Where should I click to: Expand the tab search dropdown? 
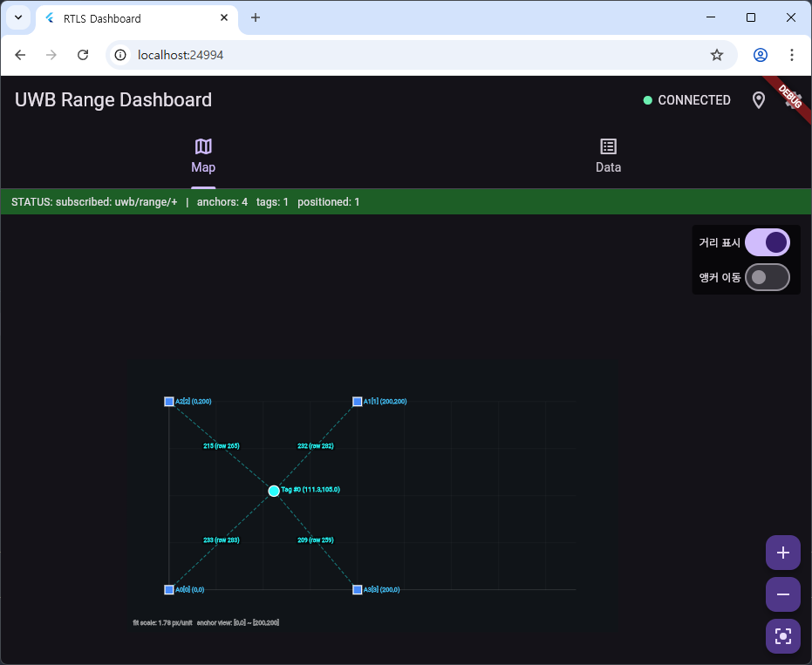pyautogui.click(x=18, y=17)
